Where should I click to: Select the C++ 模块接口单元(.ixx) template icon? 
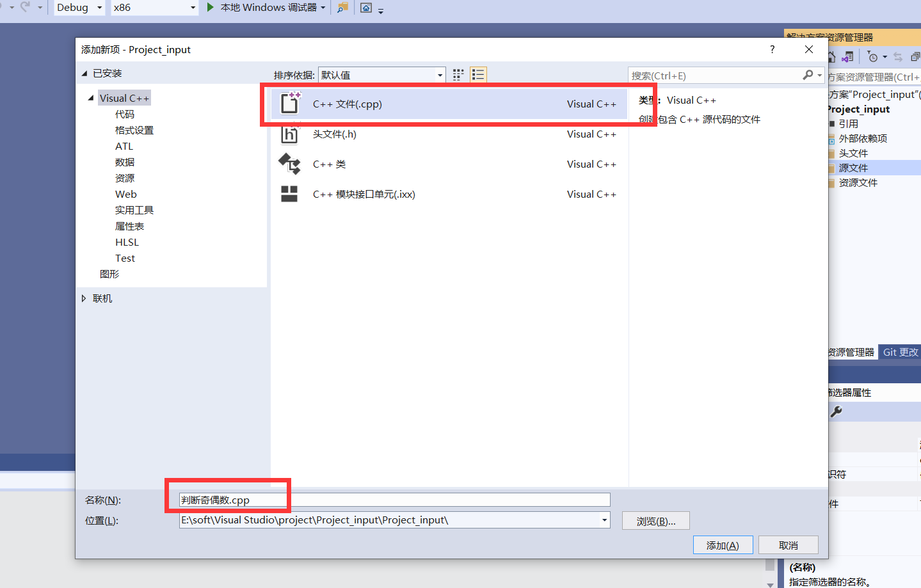click(290, 194)
